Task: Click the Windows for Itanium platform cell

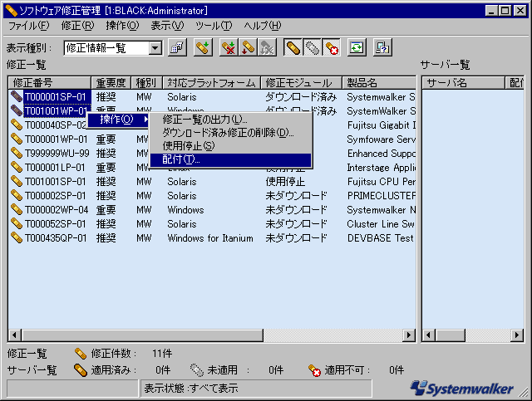Action: tap(210, 238)
